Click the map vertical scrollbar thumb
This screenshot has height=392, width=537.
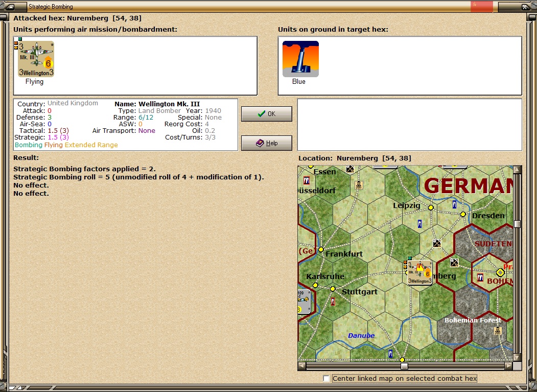pyautogui.click(x=517, y=224)
